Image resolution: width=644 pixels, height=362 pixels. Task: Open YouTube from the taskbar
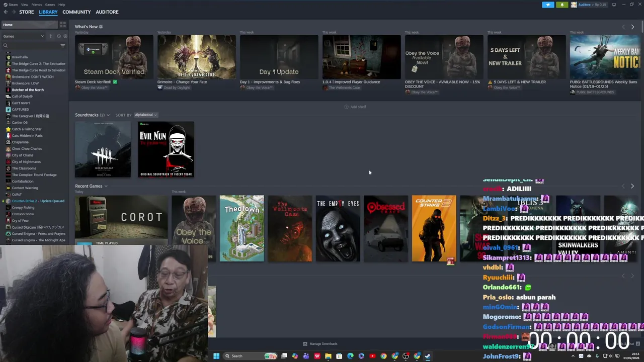[x=372, y=356]
